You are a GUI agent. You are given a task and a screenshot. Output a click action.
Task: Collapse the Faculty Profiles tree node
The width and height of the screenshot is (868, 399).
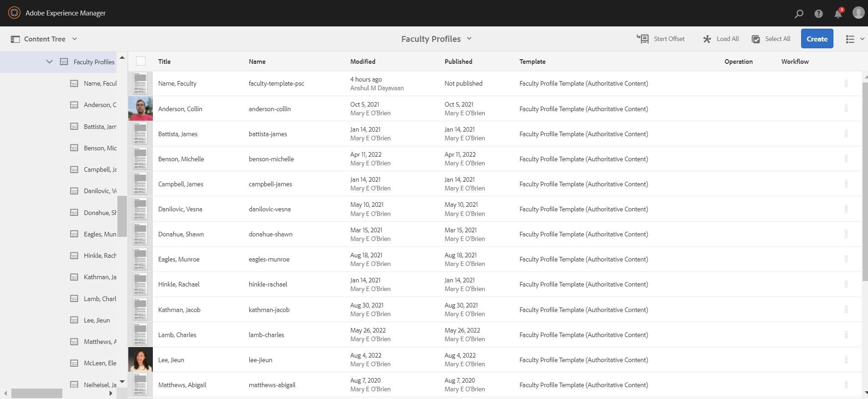point(49,62)
